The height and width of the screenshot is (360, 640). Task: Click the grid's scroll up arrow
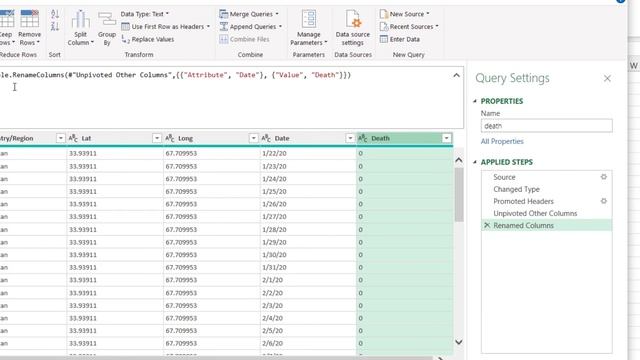pyautogui.click(x=459, y=160)
